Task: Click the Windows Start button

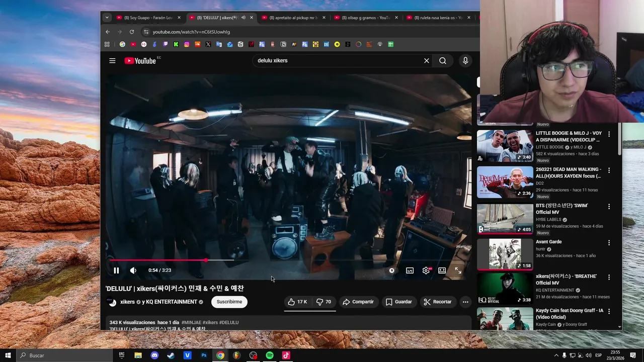Action: click(9, 355)
